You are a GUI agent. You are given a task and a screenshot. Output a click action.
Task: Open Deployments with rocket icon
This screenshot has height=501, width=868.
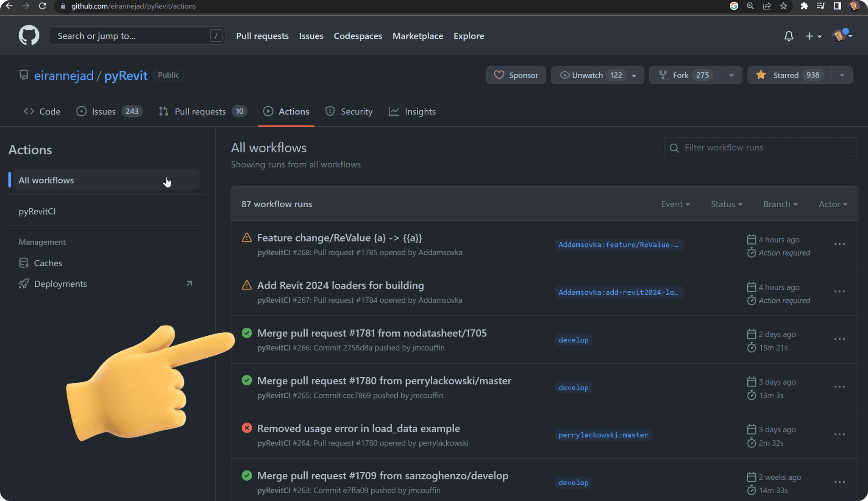coord(60,284)
